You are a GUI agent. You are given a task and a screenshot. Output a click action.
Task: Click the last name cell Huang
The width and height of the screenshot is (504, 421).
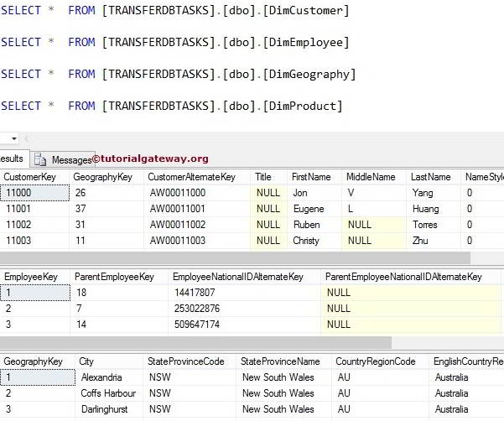[434, 209]
